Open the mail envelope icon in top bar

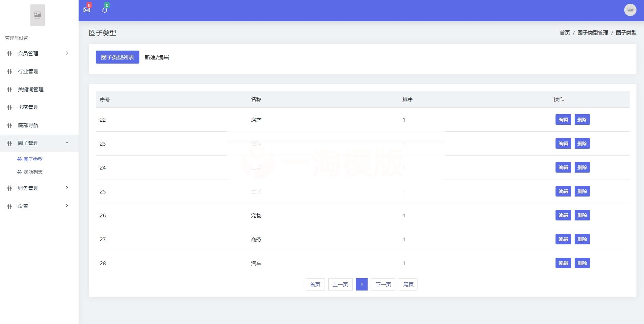tap(87, 10)
